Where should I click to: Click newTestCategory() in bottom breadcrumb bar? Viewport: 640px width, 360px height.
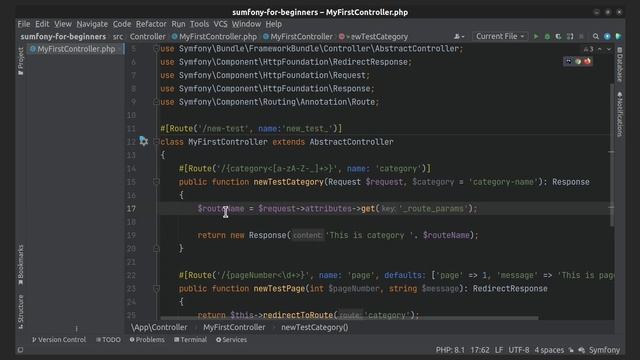click(x=315, y=327)
